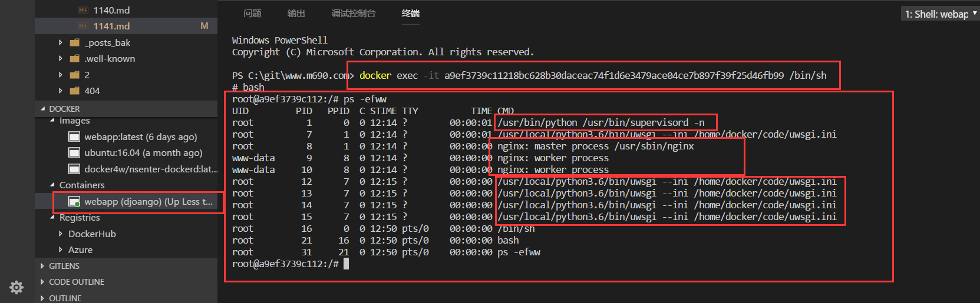Switch to the 调试控制台 panel tab
This screenshot has height=303, width=980.
pyautogui.click(x=353, y=13)
